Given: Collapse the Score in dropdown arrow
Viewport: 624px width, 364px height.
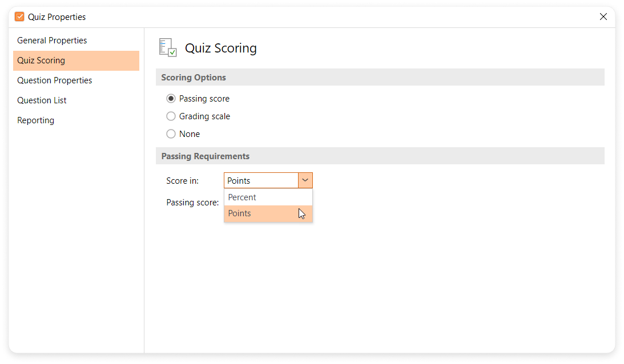Looking at the screenshot, I should pos(305,180).
